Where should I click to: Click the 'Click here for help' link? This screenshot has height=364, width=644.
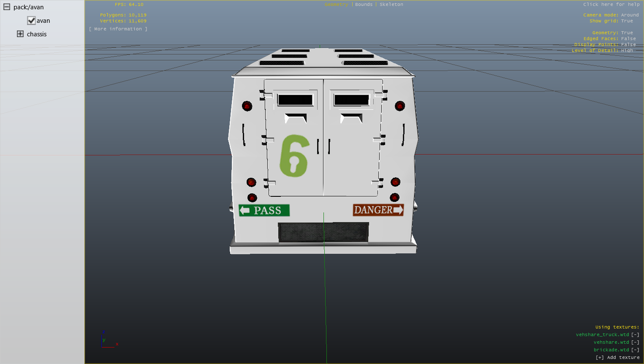click(611, 5)
